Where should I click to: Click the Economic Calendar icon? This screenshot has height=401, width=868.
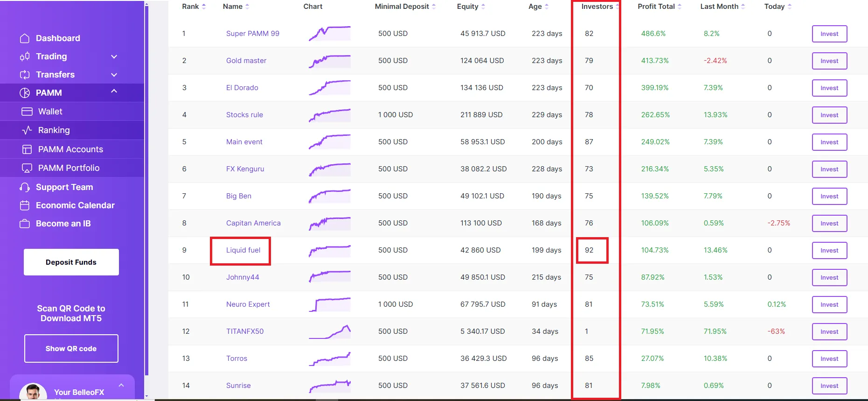point(25,205)
